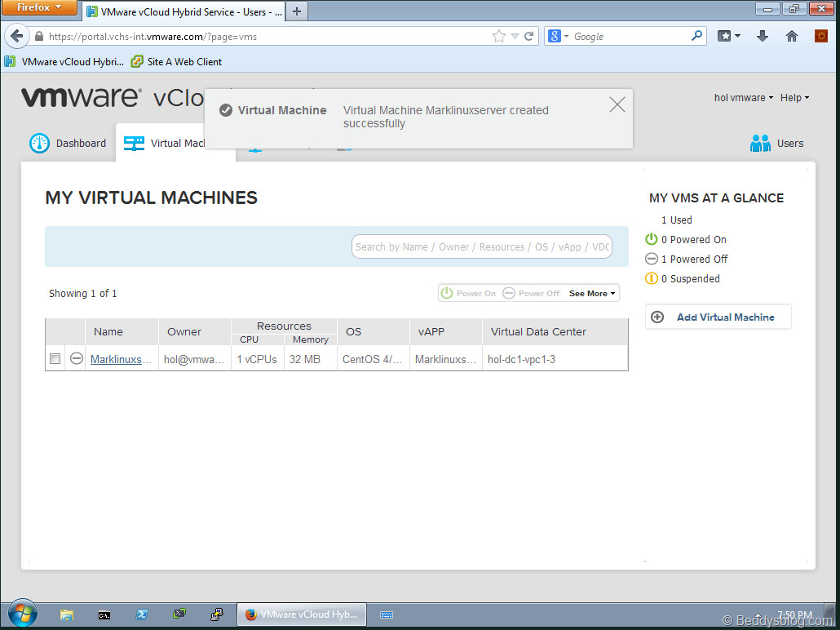Click the yellow Suspended status icon
Image resolution: width=840 pixels, height=630 pixels.
click(652, 278)
